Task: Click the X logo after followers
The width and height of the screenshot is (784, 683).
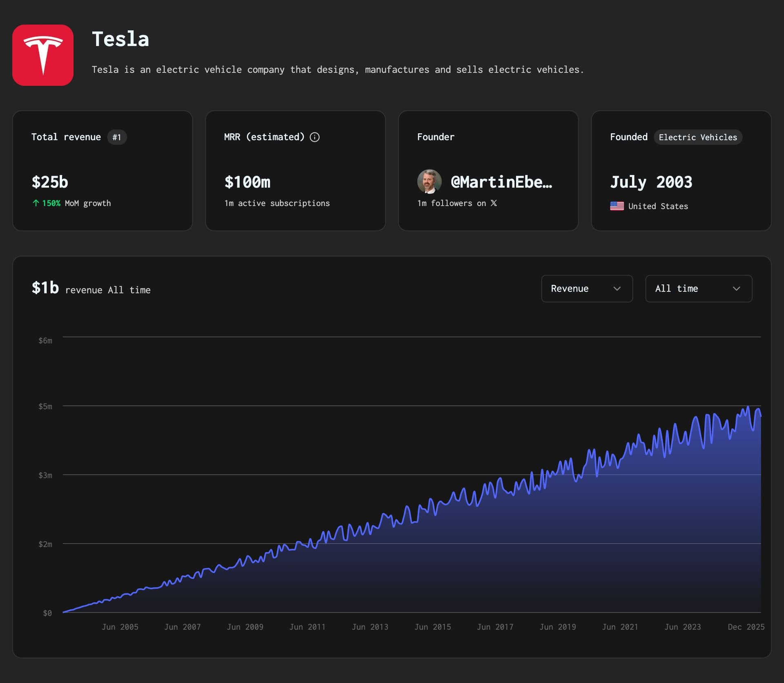Action: pyautogui.click(x=494, y=203)
